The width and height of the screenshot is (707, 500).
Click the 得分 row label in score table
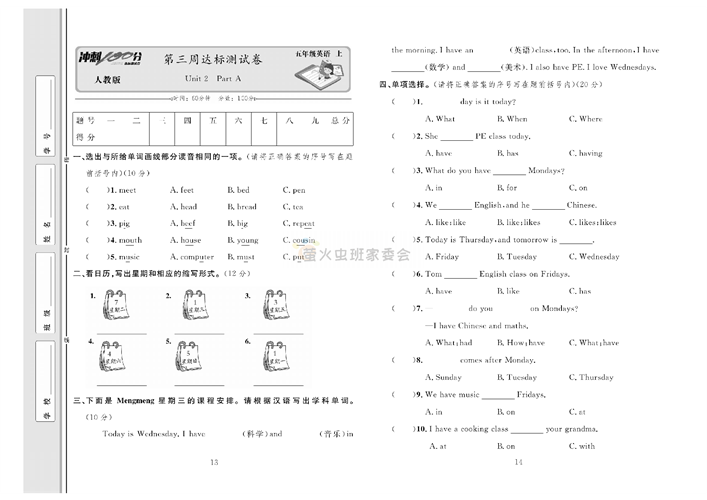pos(85,137)
